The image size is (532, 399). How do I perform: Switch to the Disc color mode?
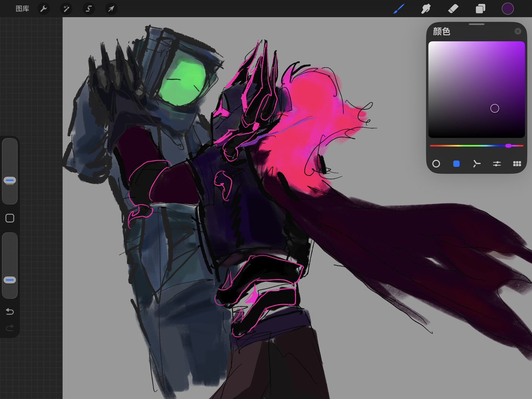coord(436,164)
